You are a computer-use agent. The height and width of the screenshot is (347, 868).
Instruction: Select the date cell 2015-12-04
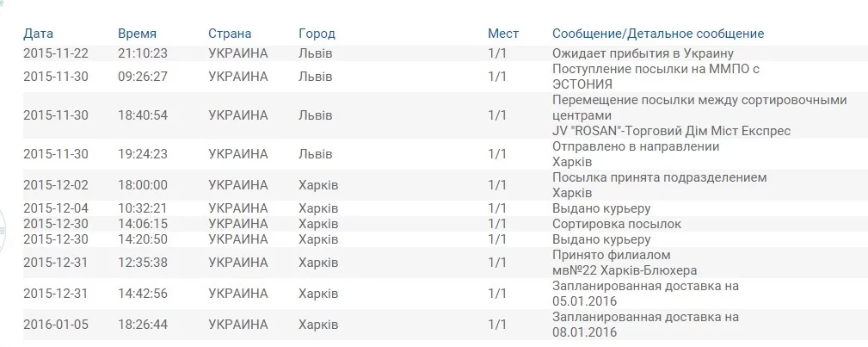pyautogui.click(x=55, y=208)
